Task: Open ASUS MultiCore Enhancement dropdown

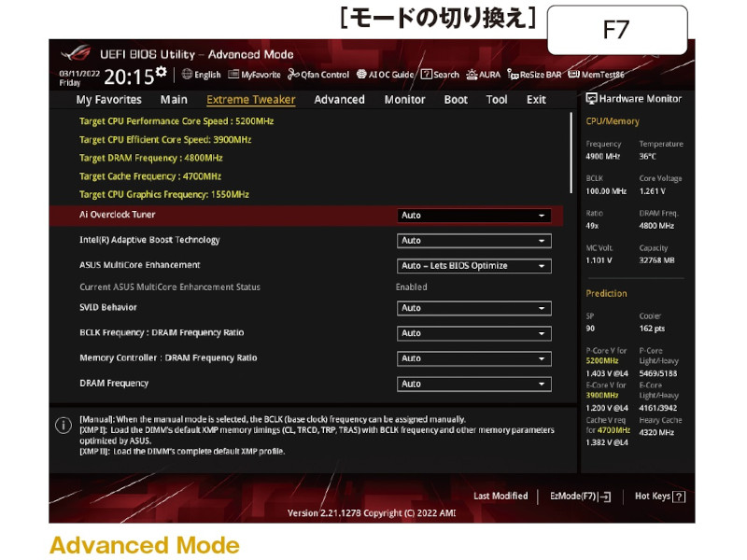Action: click(474, 266)
